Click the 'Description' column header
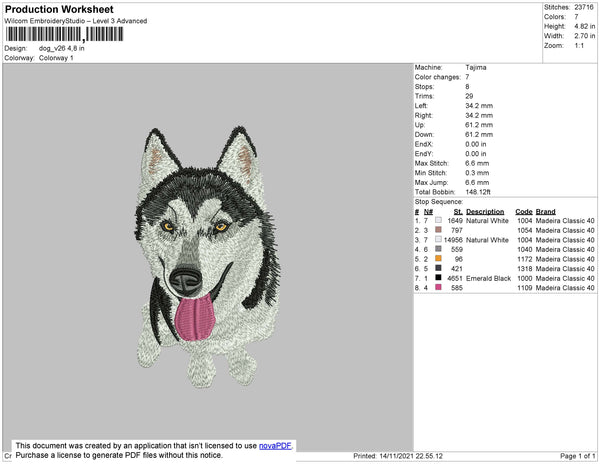This screenshot has height=464, width=600. [x=485, y=212]
